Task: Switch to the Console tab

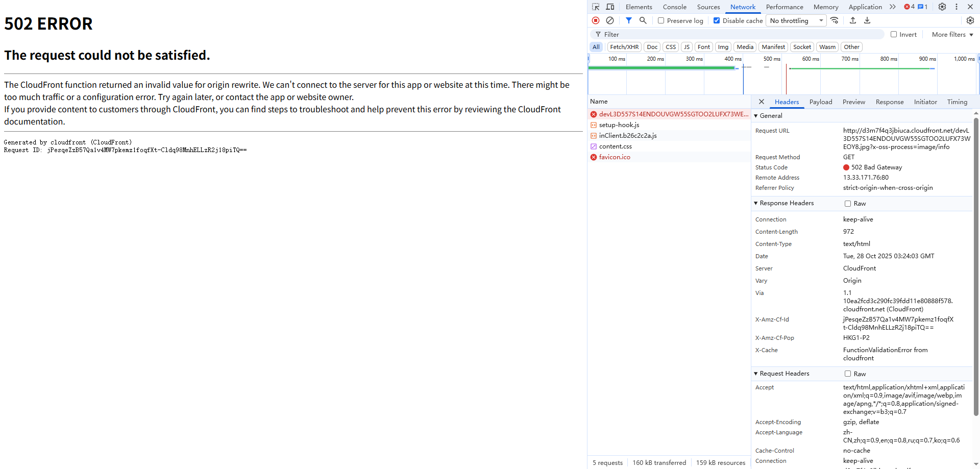Action: (675, 7)
